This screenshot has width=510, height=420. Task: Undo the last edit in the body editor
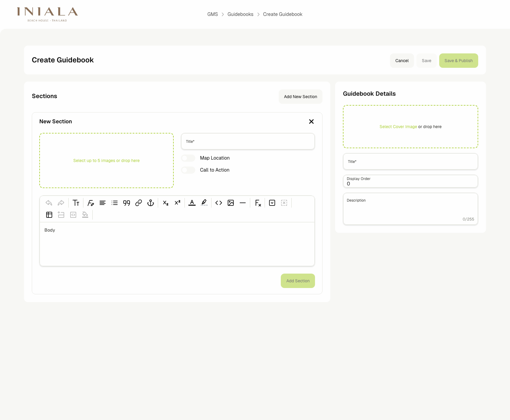(49, 203)
